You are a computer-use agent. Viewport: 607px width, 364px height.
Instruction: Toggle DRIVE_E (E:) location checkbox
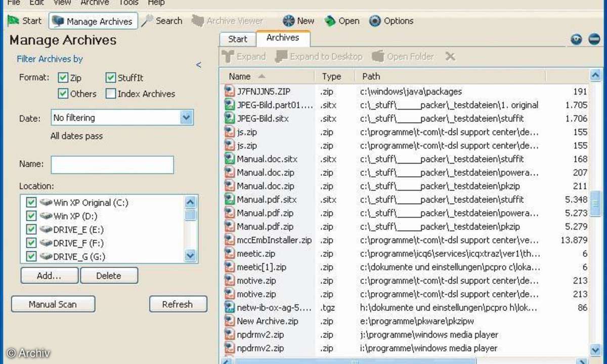[x=31, y=230]
